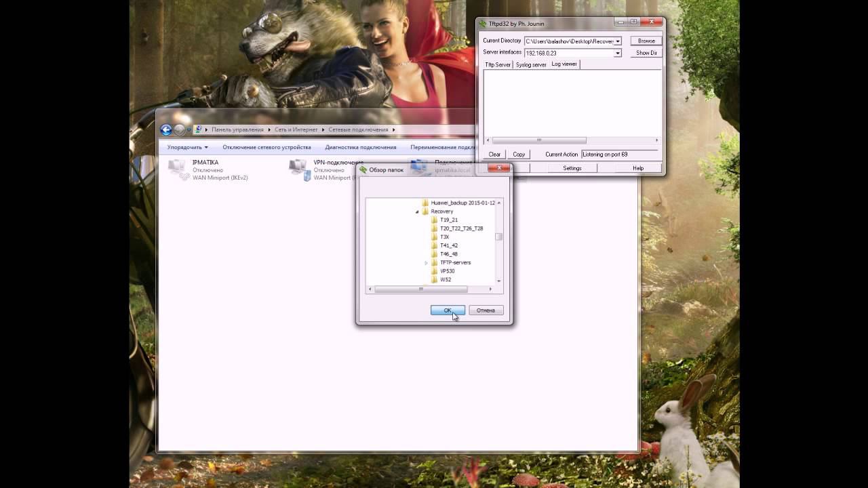The height and width of the screenshot is (488, 868).
Task: Switch to the Tftp Server tab
Action: [498, 64]
